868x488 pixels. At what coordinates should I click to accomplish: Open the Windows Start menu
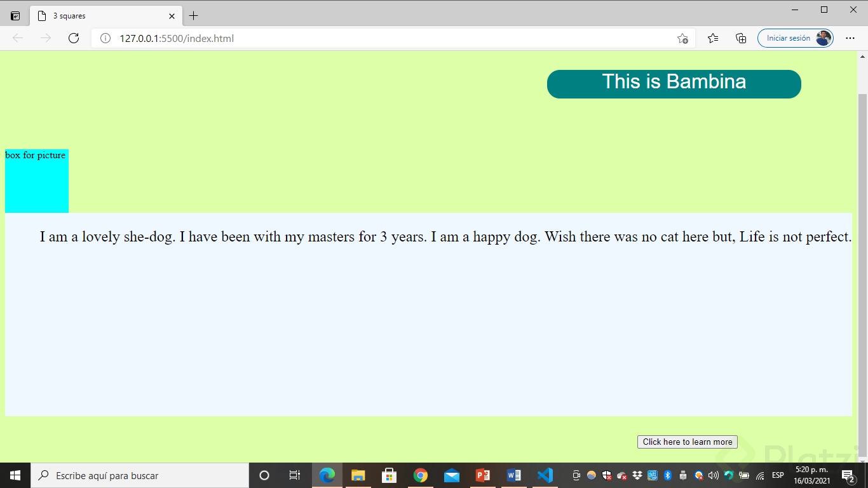click(x=15, y=475)
